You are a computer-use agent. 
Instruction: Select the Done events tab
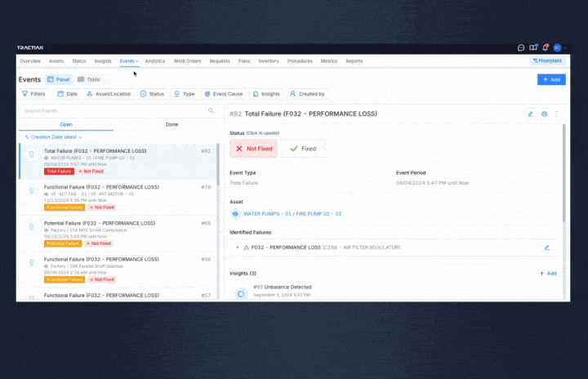[171, 125]
